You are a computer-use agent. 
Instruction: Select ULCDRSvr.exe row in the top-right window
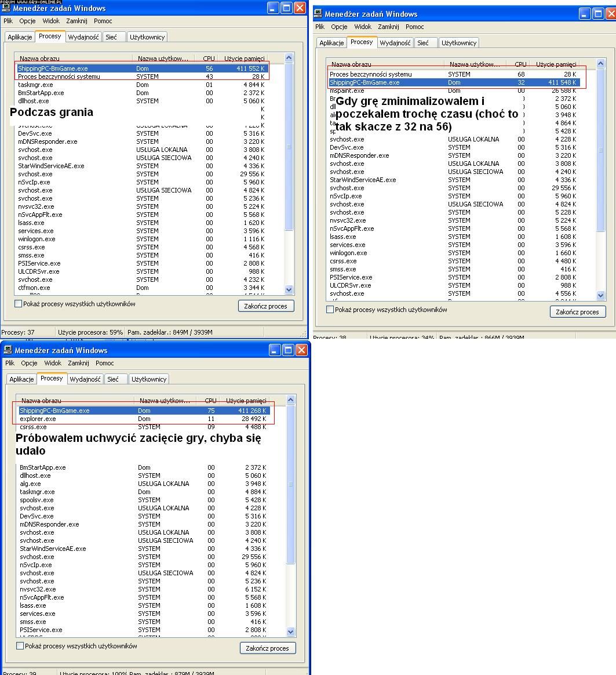pos(454,286)
